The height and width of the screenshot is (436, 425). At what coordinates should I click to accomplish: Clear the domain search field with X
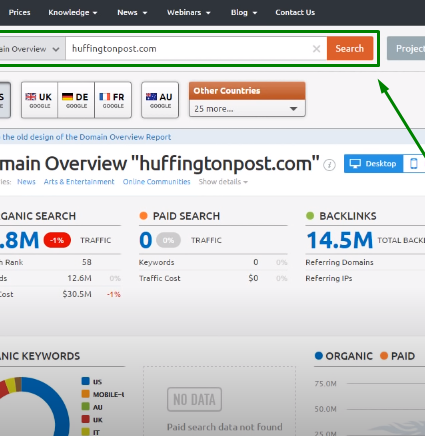point(316,49)
